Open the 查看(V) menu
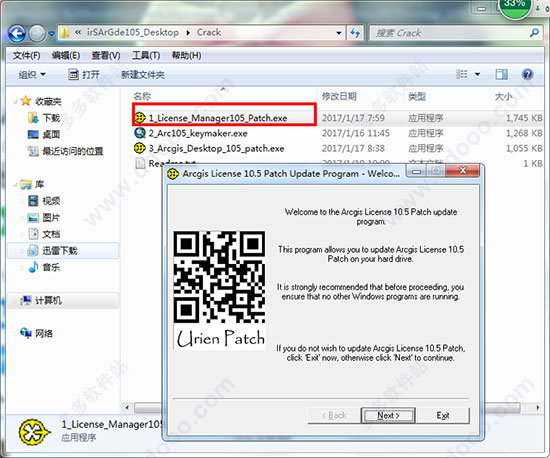 [x=106, y=55]
